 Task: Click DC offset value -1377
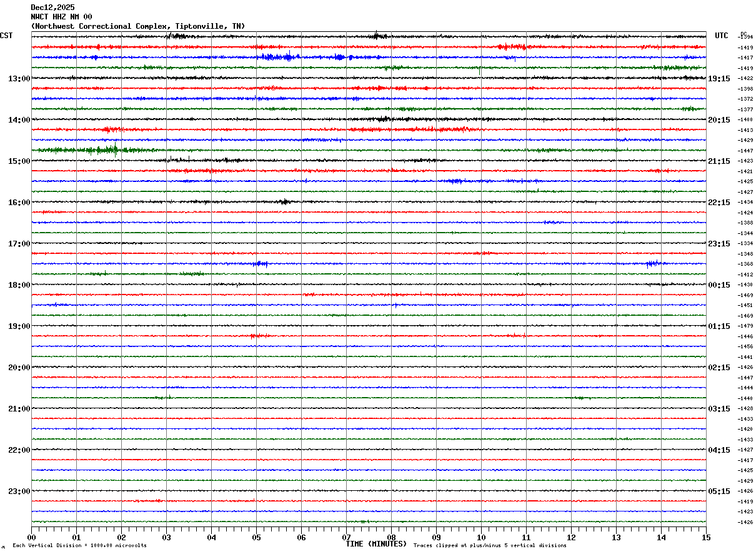coord(745,109)
